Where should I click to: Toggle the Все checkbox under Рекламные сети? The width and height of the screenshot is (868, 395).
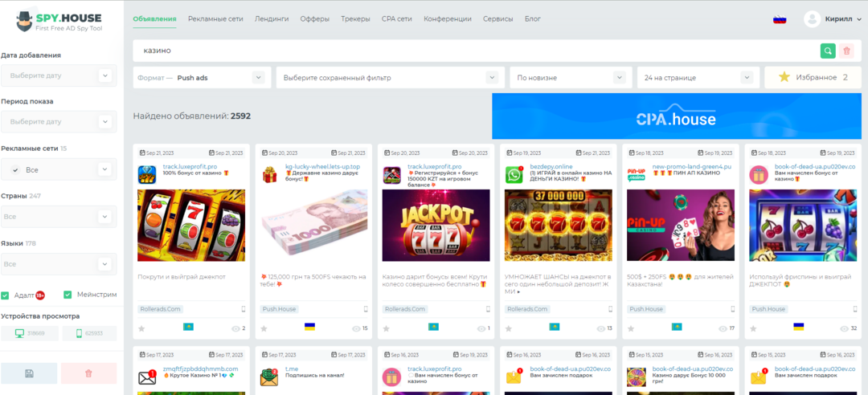[x=15, y=170]
